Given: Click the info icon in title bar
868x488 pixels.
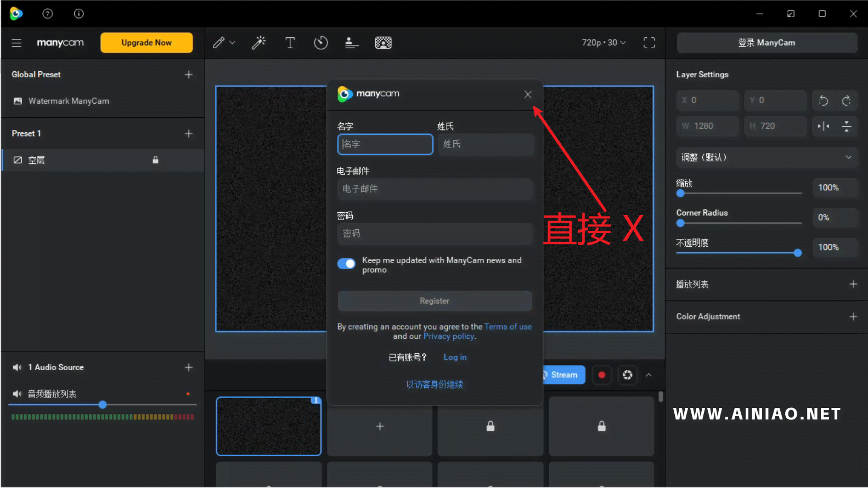Looking at the screenshot, I should click(x=79, y=14).
